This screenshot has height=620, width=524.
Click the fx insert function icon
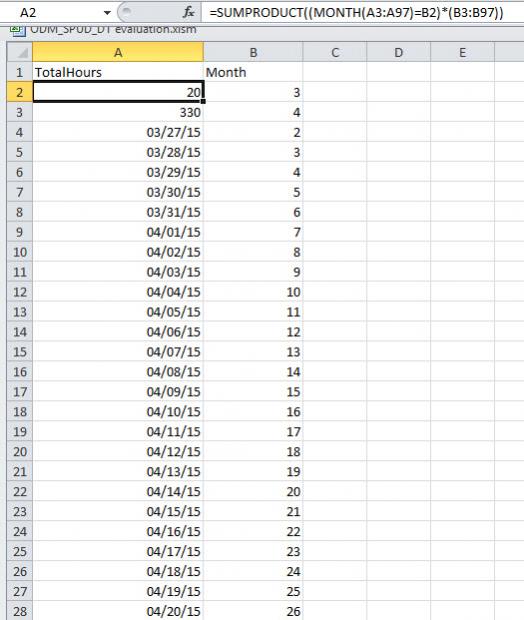coord(189,13)
